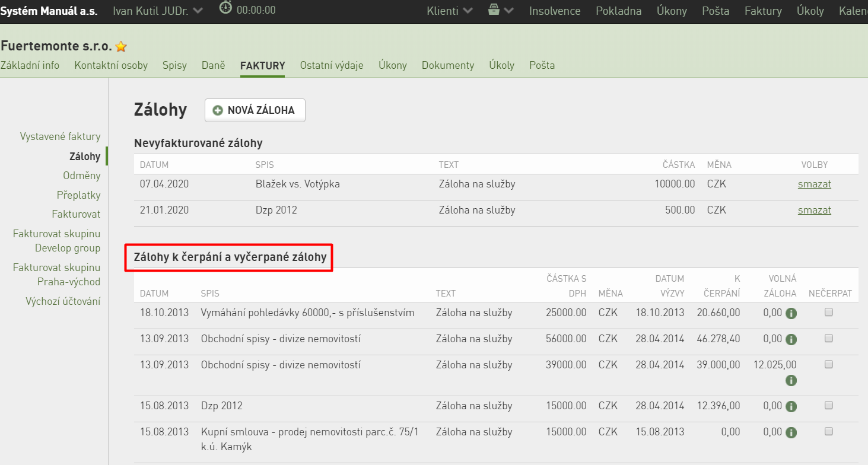Tick Nečerpat checkbox for 39000.00 Obchodní spisy row
This screenshot has height=465, width=868.
(829, 365)
